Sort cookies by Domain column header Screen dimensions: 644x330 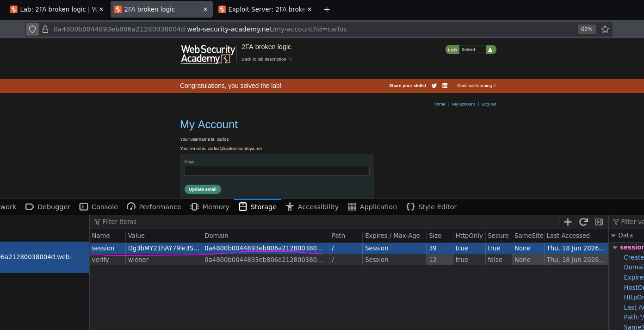pyautogui.click(x=266, y=236)
